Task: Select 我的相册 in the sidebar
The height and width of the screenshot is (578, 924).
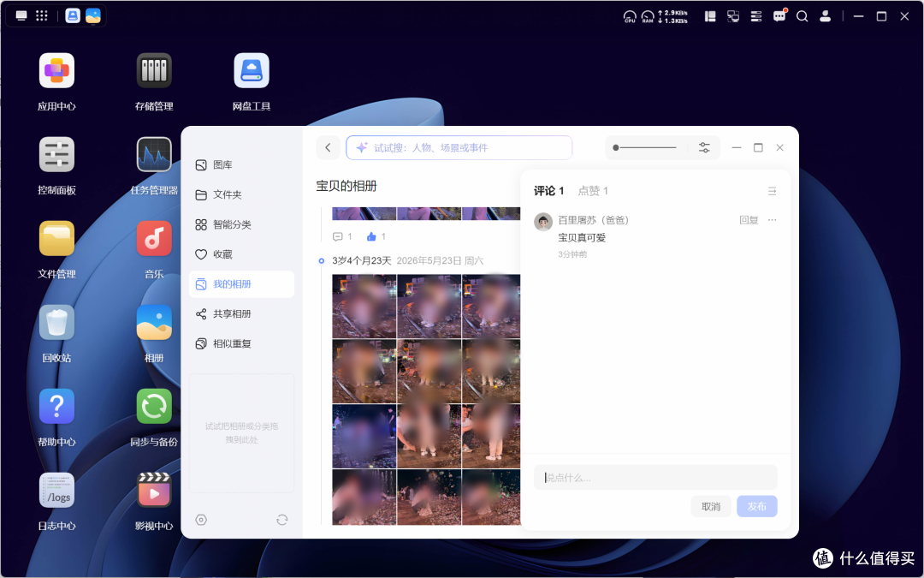Action: 241,284
